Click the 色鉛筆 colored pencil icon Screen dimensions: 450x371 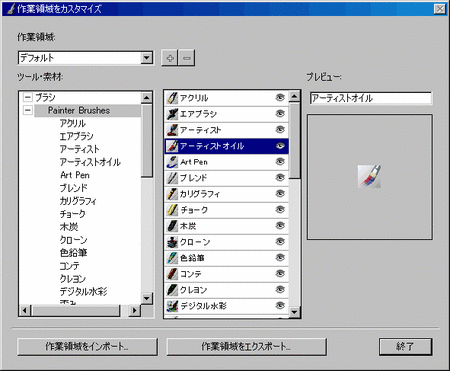point(172,258)
